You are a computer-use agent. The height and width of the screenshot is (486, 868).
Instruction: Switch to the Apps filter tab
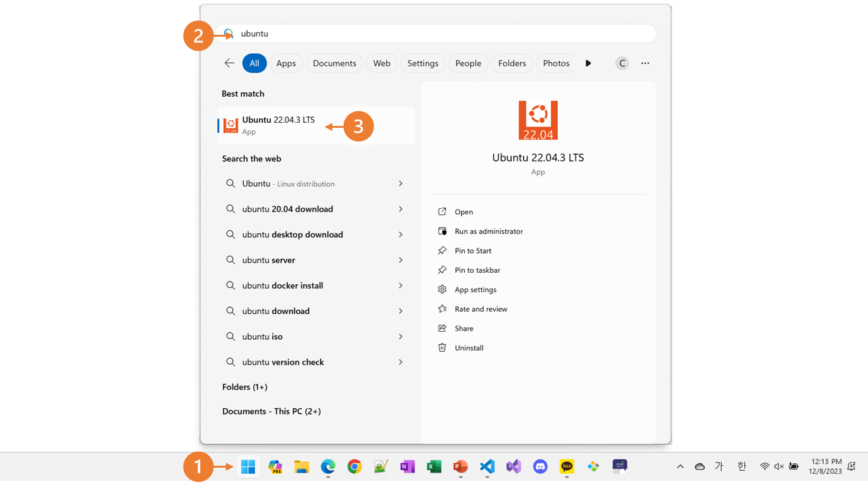click(x=286, y=63)
